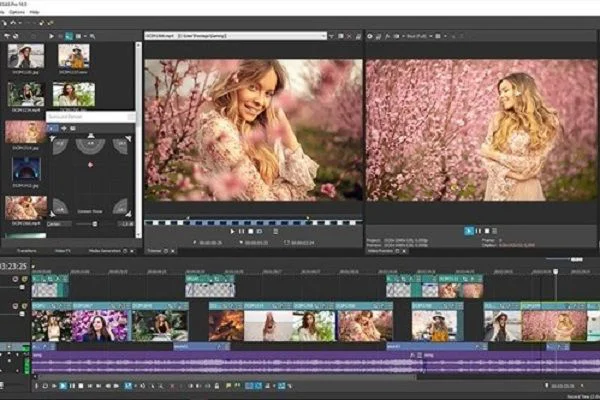Select woman in yellow top thumbnail
This screenshot has width=600, height=400.
(74, 56)
